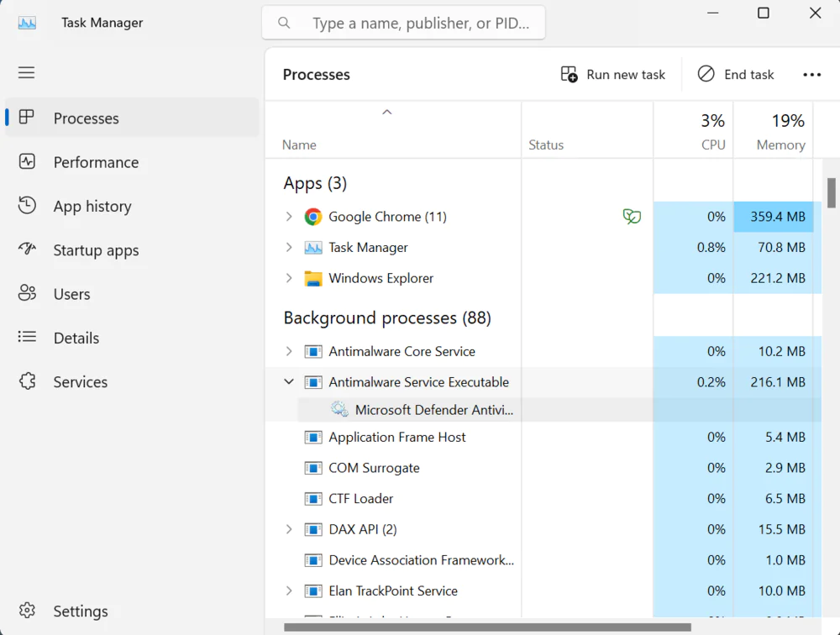Click the search box for name, publisher, PID
This screenshot has width=840, height=635.
[403, 23]
